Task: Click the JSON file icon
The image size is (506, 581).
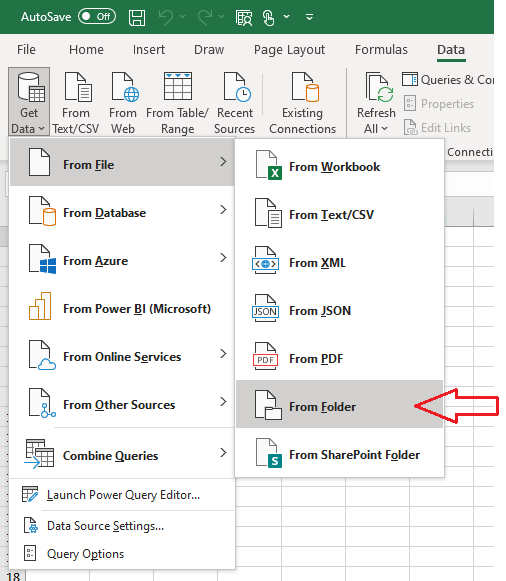Action: [x=265, y=308]
